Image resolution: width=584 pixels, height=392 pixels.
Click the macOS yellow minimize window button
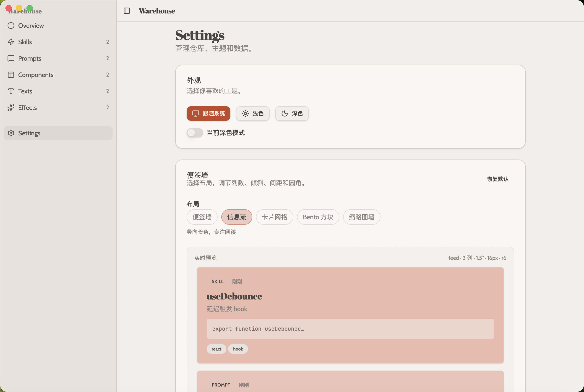tap(19, 8)
